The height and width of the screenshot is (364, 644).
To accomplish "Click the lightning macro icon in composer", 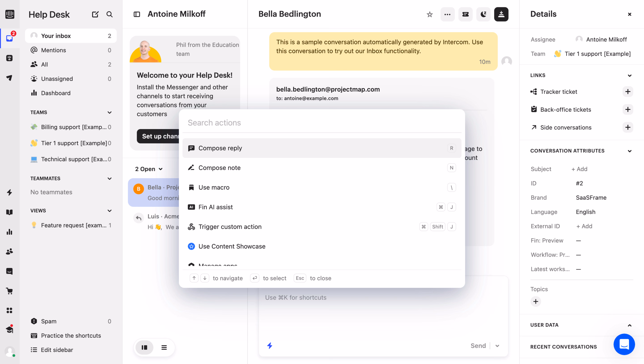I will click(270, 346).
